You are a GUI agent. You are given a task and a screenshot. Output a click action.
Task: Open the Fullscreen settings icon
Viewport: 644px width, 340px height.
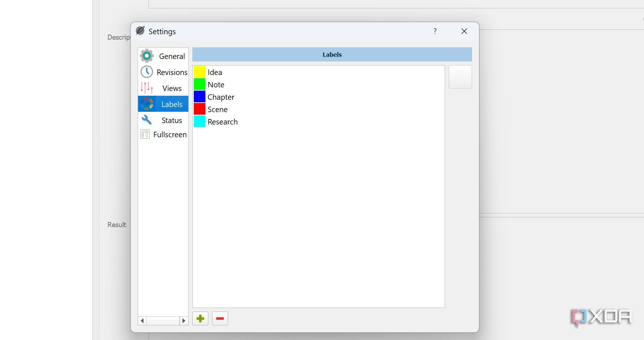145,134
